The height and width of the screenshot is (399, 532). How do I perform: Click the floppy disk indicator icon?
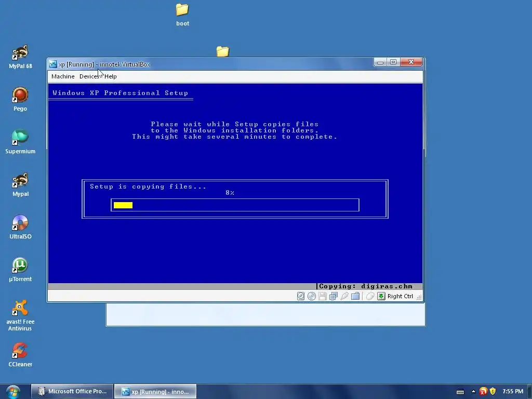pos(323,296)
